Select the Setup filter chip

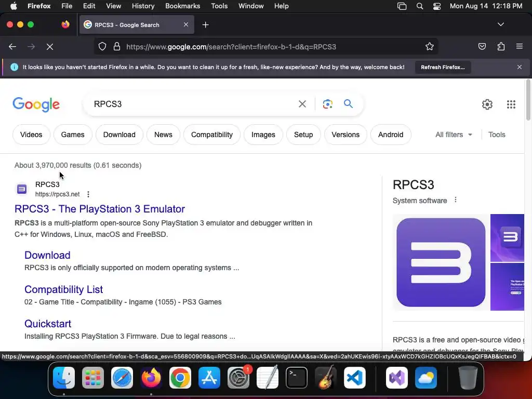click(303, 135)
